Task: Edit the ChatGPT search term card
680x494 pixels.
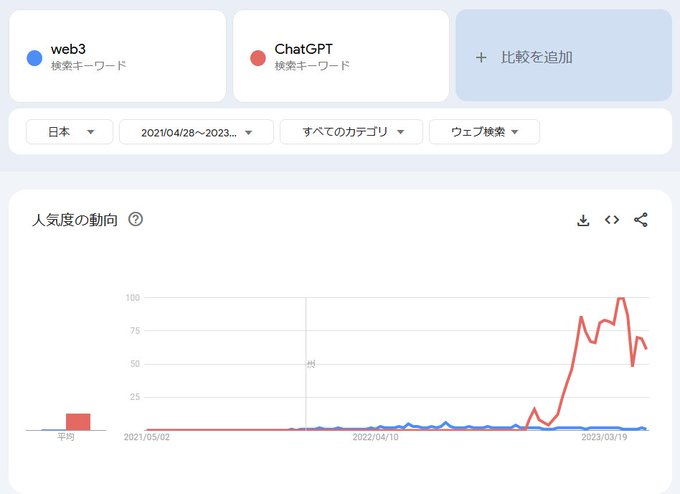Action: click(341, 56)
